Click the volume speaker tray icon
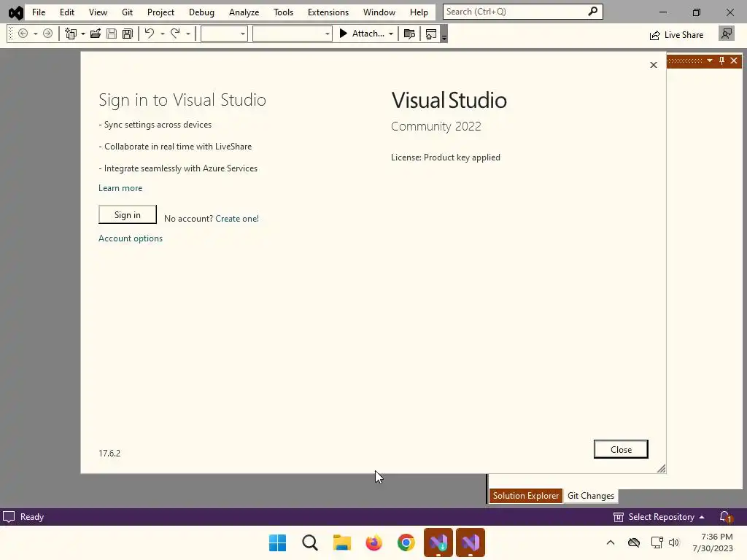The image size is (747, 560). coord(673,542)
